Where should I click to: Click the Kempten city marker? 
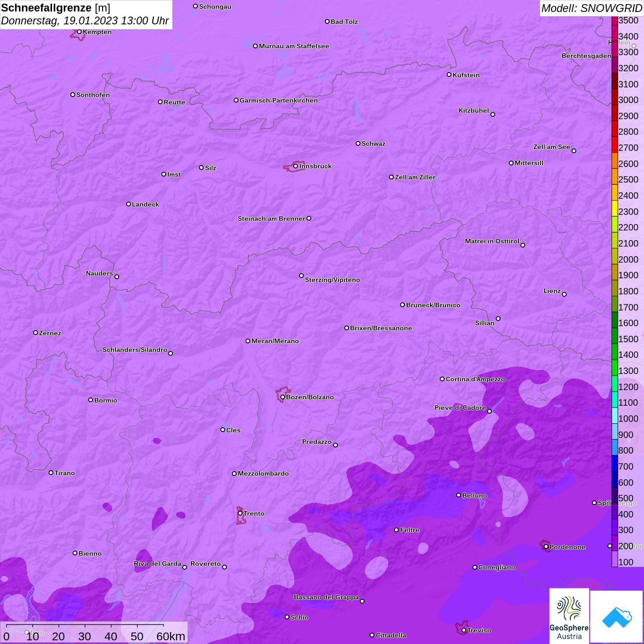[79, 32]
